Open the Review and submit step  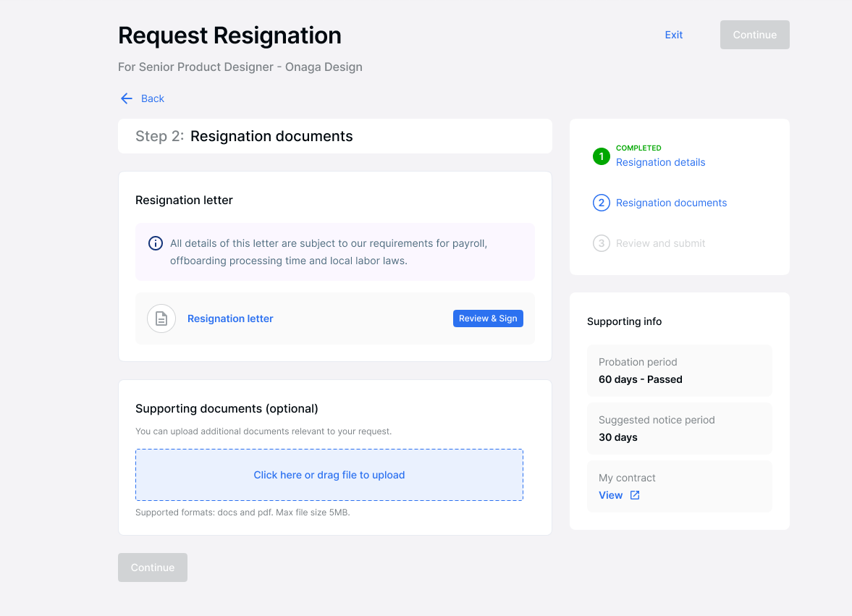[x=659, y=243]
